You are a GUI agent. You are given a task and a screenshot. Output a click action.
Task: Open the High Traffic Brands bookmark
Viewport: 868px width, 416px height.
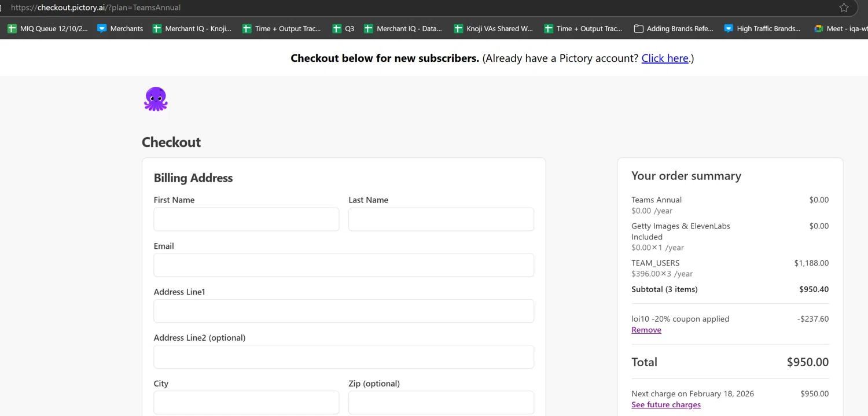(763, 28)
